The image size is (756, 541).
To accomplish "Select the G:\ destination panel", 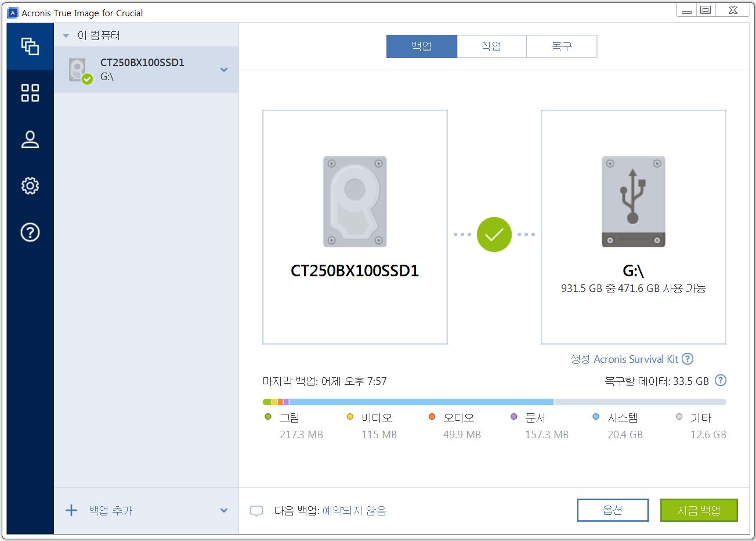I will point(634,227).
